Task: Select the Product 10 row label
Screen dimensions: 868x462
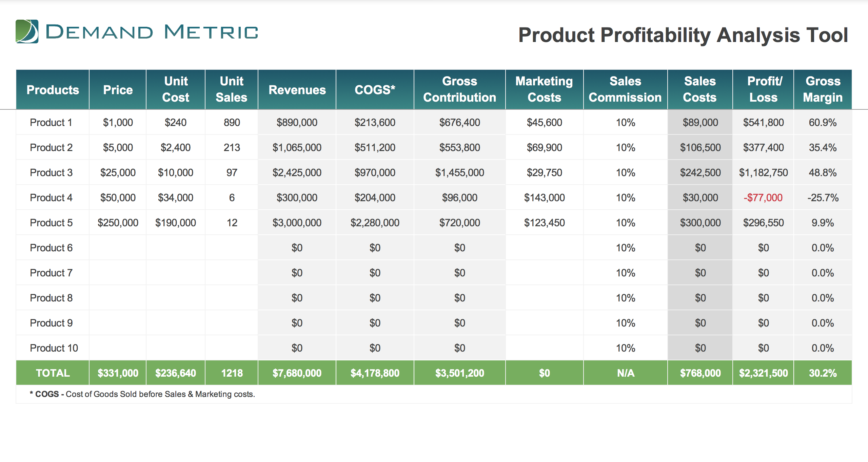Action: click(x=54, y=348)
